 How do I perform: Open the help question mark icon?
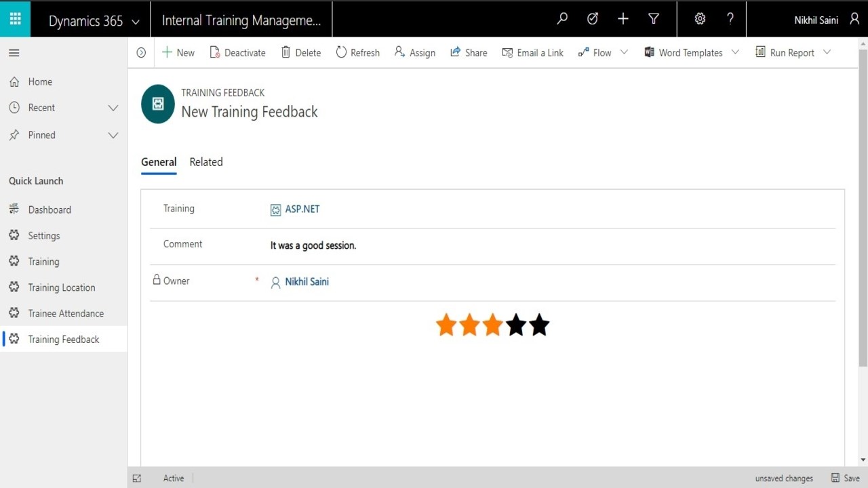point(730,19)
